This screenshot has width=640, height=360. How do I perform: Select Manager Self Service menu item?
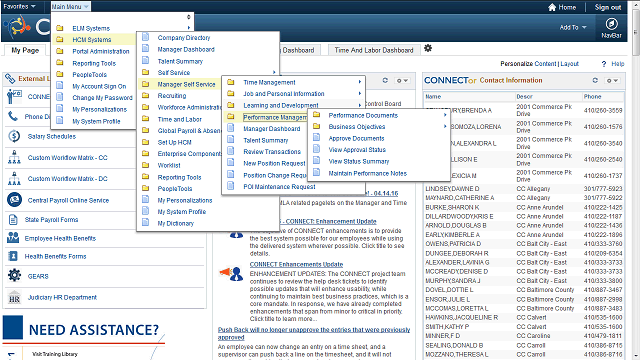tap(187, 84)
